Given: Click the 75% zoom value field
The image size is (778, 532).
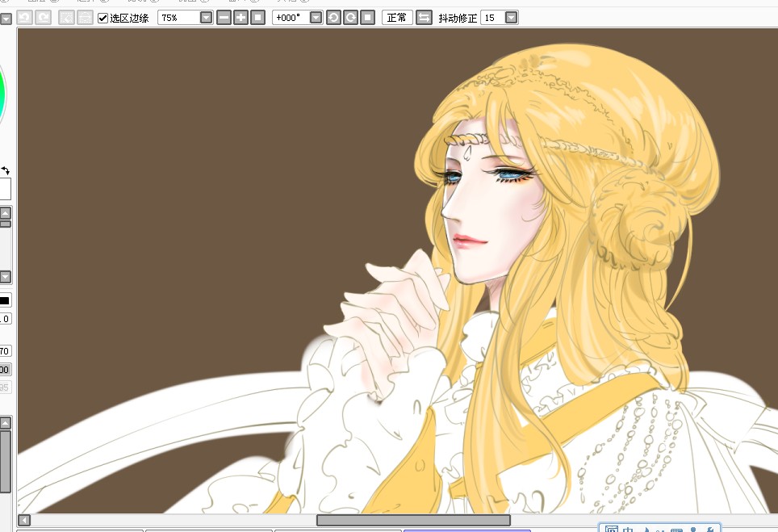Looking at the screenshot, I should pyautogui.click(x=178, y=18).
